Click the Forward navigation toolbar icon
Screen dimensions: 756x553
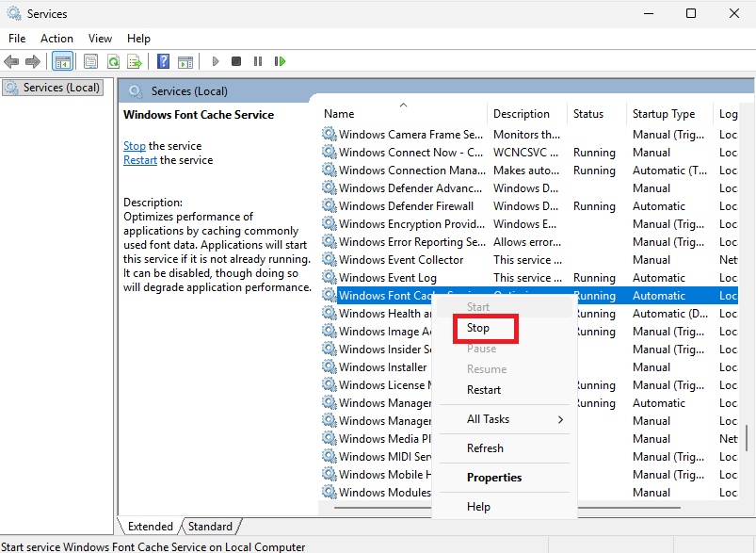click(x=33, y=61)
